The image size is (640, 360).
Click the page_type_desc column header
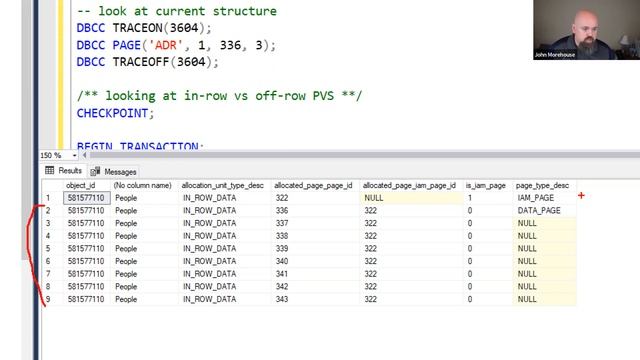click(542, 185)
